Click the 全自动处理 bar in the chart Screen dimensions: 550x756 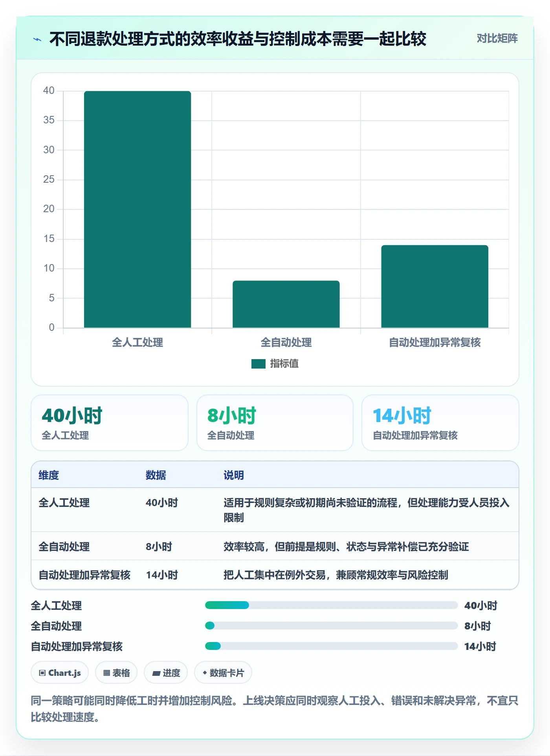click(x=286, y=304)
